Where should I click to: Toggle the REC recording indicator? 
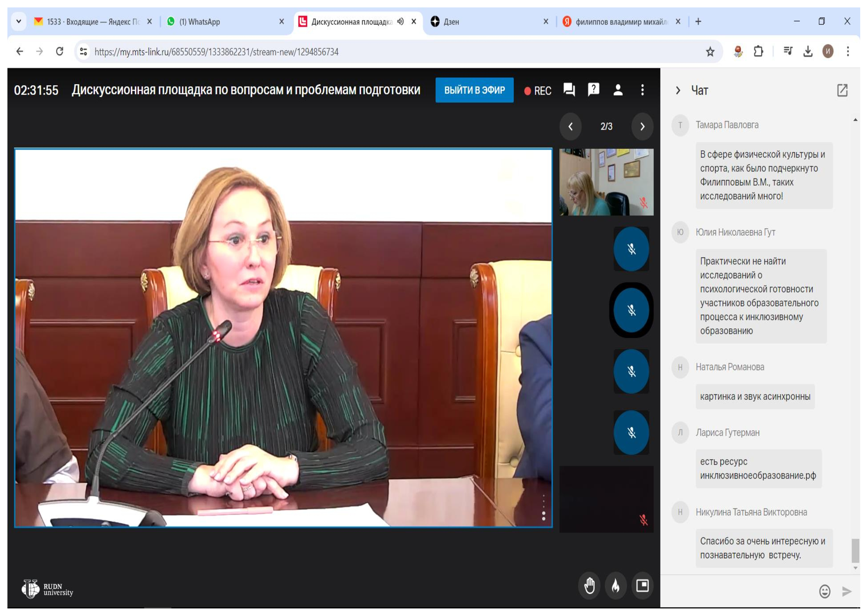click(538, 91)
